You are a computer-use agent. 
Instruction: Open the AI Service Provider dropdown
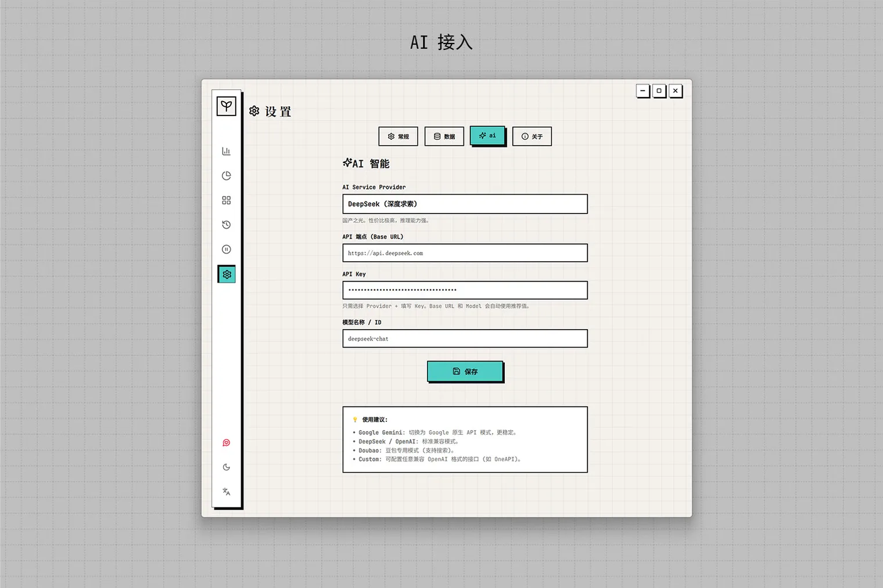[465, 204]
